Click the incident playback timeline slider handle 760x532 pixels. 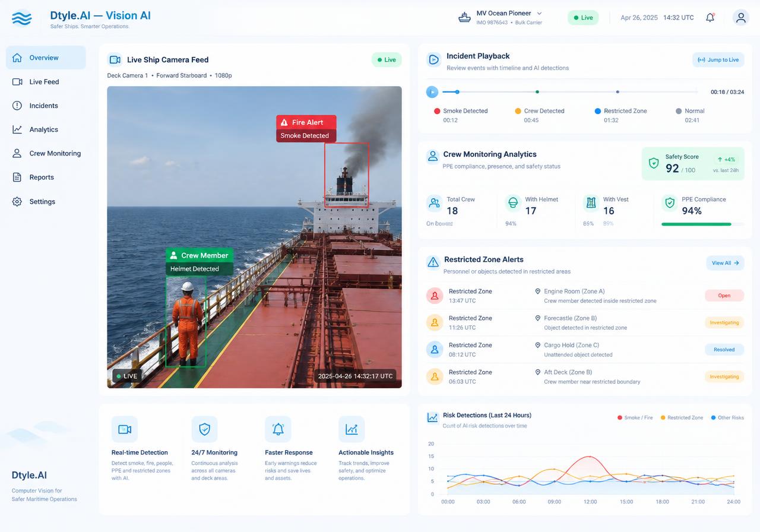pos(457,92)
